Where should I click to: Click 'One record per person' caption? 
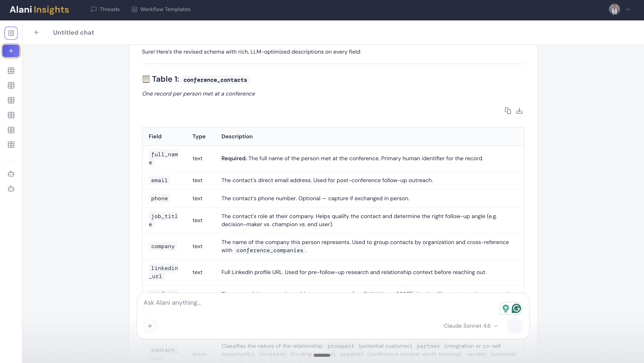198,94
